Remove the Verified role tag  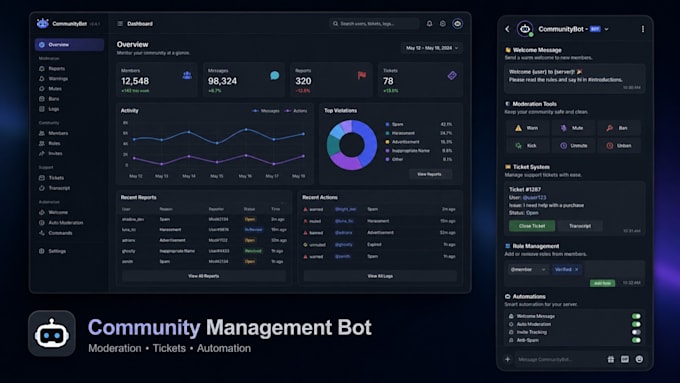pyautogui.click(x=576, y=269)
